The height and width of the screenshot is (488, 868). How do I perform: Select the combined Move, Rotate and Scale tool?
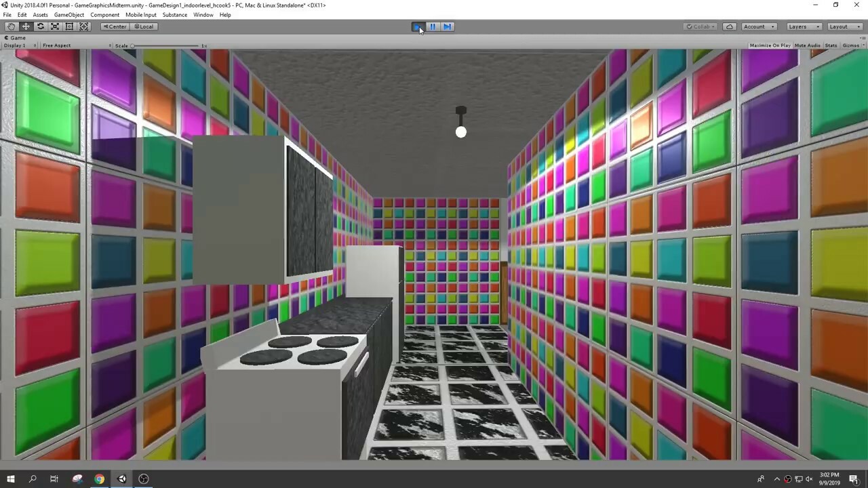pyautogui.click(x=83, y=26)
